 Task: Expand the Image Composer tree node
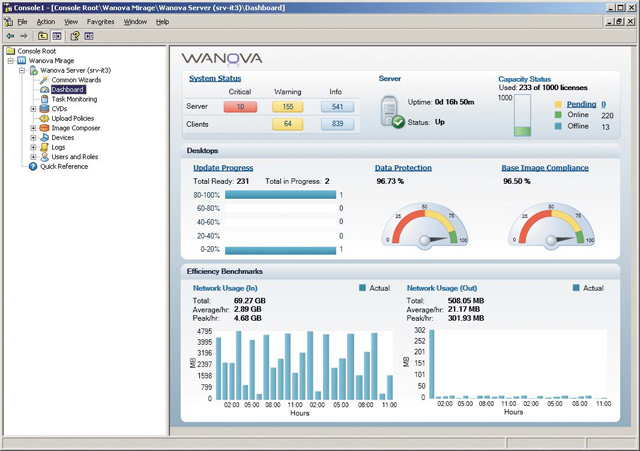[33, 128]
